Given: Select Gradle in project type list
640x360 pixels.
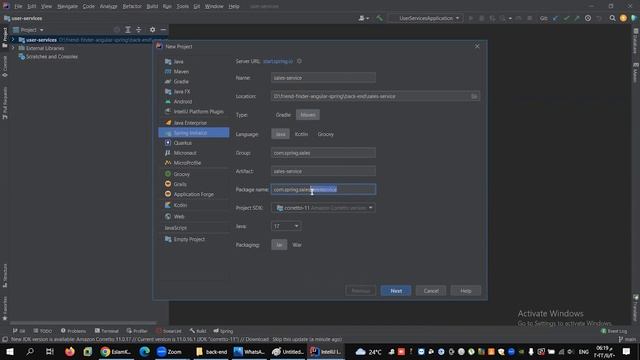Looking at the screenshot, I should (x=181, y=82).
